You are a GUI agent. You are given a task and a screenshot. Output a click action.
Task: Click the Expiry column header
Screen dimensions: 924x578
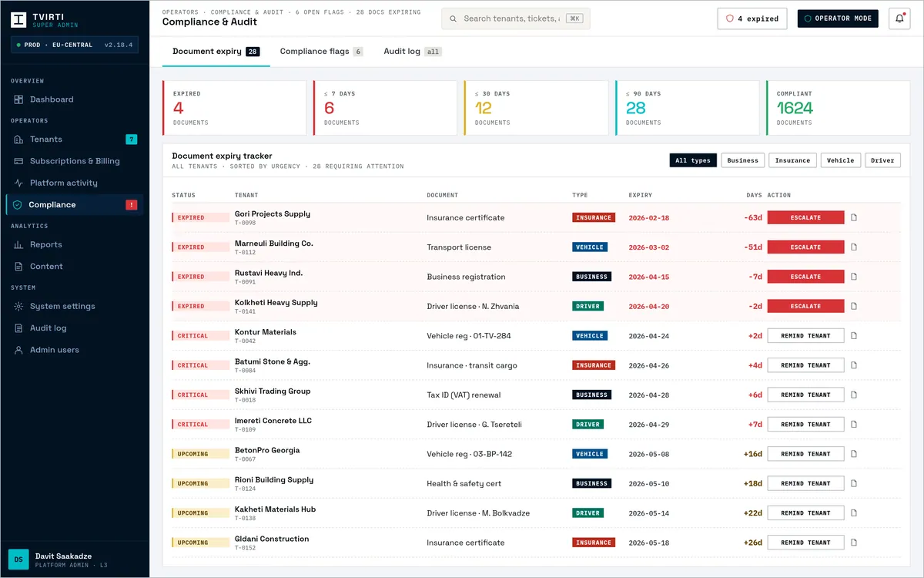[x=641, y=195]
